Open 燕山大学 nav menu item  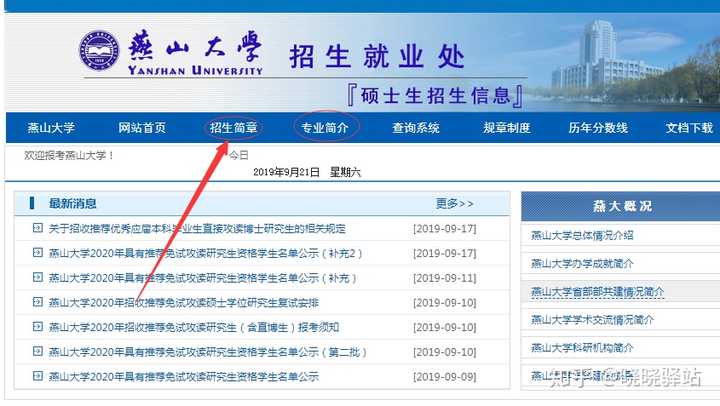(51, 128)
